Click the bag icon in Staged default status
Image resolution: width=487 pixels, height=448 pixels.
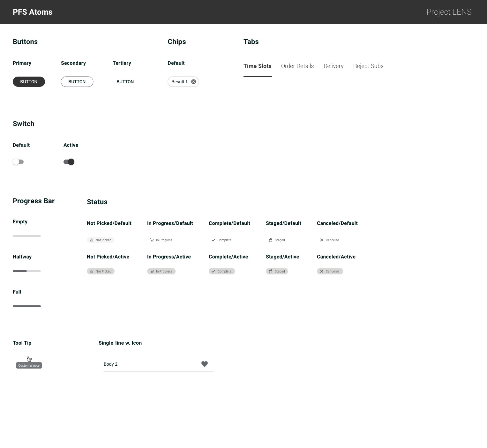click(x=271, y=240)
